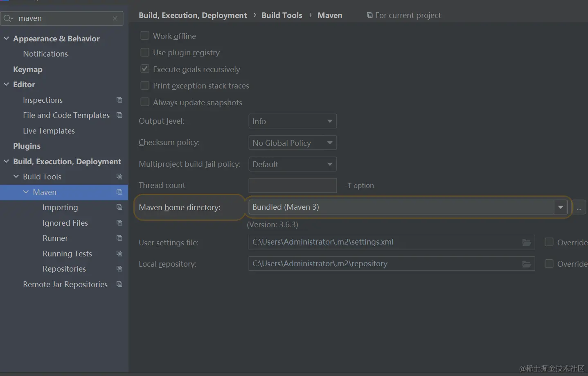Enable Print exception stack traces
The height and width of the screenshot is (376, 588).
click(x=145, y=85)
